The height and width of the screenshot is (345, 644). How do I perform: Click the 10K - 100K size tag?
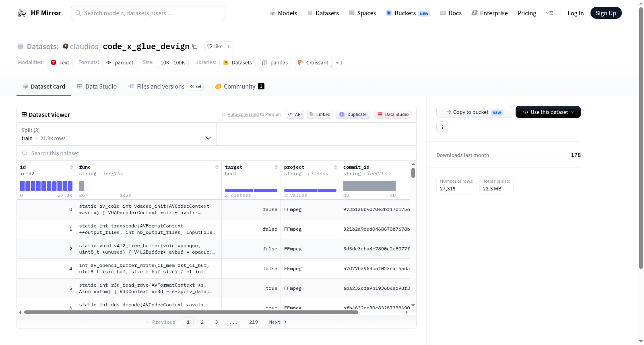[173, 62]
